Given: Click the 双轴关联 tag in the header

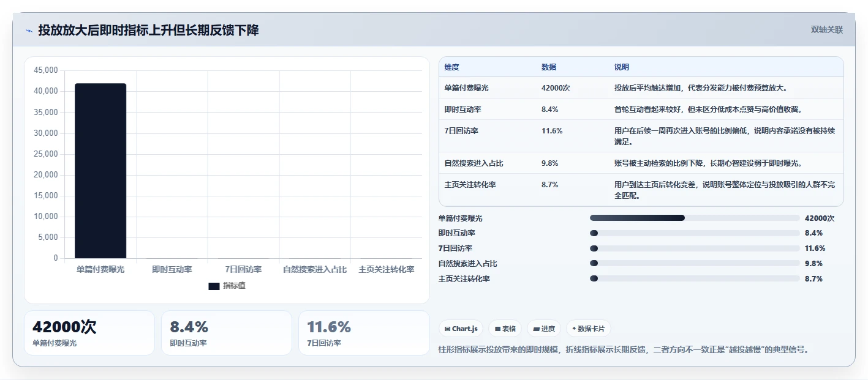Looking at the screenshot, I should pos(827,30).
